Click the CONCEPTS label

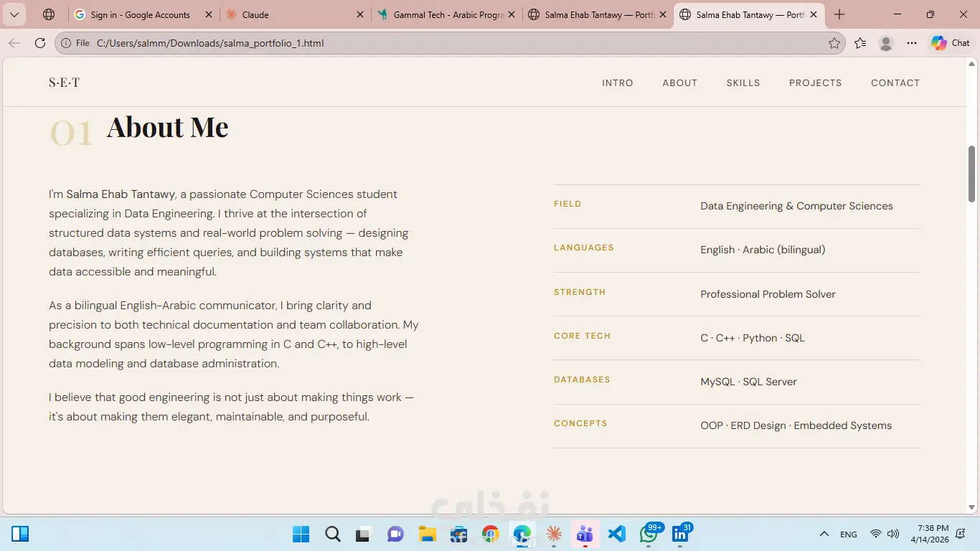(580, 423)
